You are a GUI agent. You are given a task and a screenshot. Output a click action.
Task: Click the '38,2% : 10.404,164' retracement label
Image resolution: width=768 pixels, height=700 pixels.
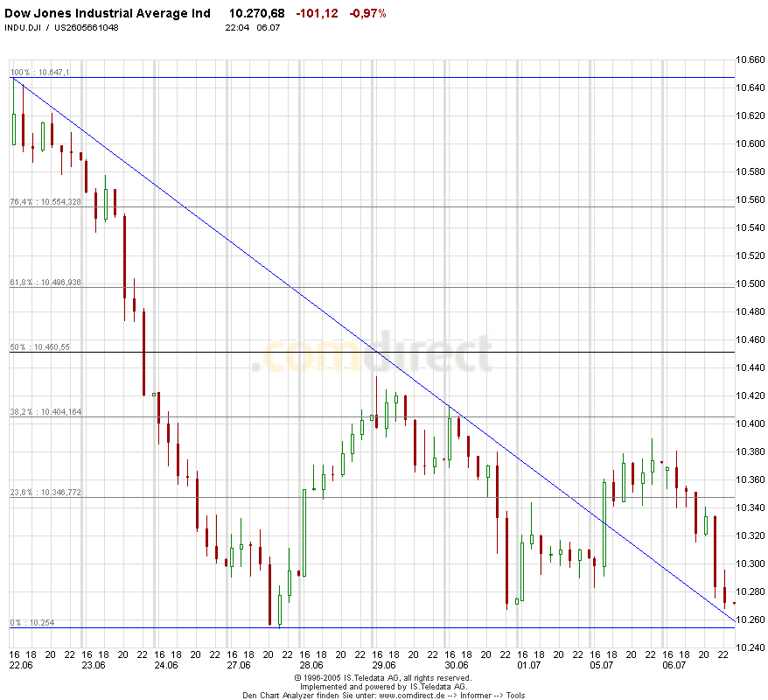click(45, 412)
